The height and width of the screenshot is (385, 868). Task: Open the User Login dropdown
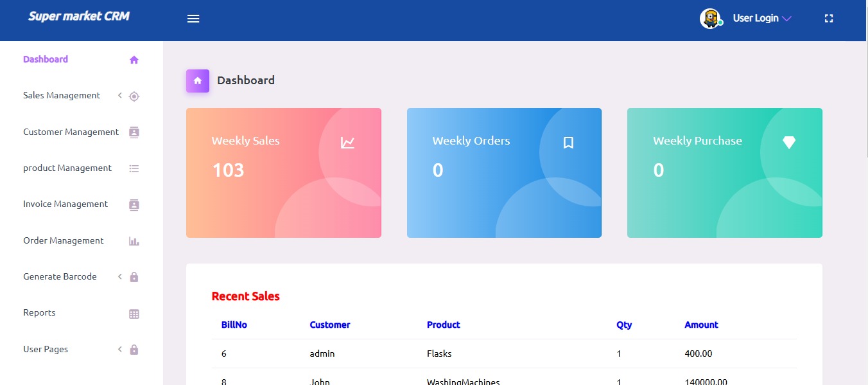[x=761, y=19]
